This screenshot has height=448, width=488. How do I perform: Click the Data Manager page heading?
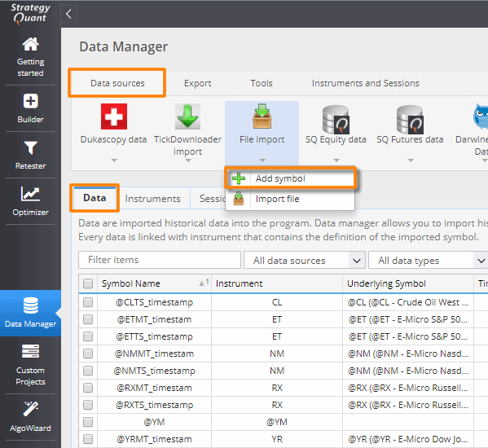pos(124,46)
